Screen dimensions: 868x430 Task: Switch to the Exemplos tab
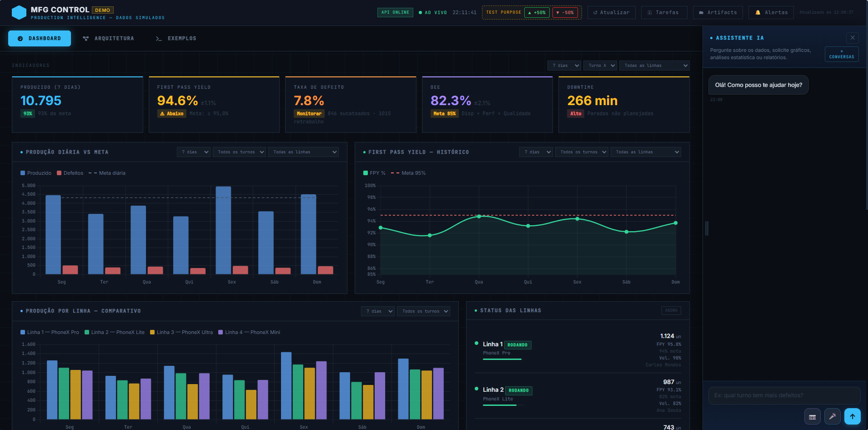176,38
